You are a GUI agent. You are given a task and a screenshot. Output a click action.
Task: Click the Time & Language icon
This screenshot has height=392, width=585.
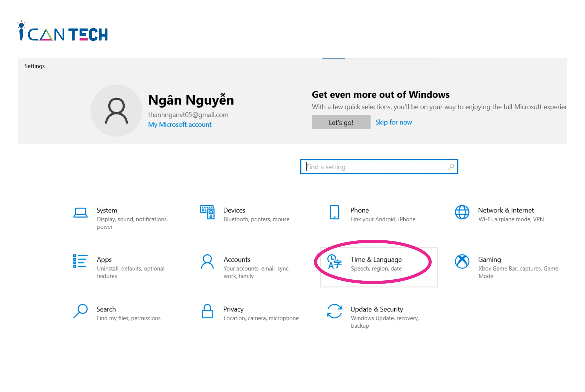coord(334,261)
